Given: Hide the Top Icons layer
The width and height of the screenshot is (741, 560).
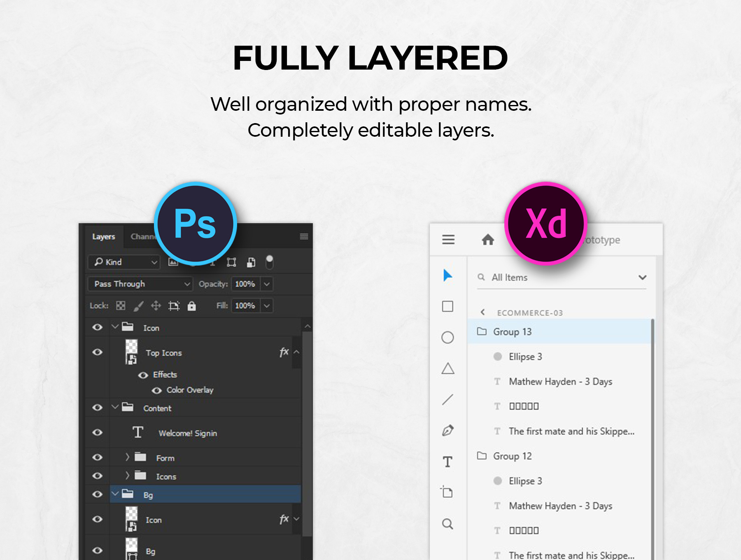Looking at the screenshot, I should tap(98, 352).
